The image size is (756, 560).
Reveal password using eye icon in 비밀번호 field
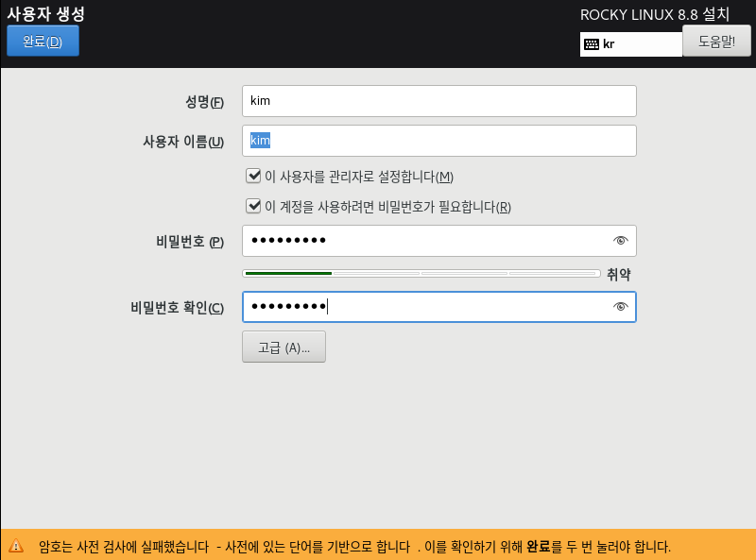(621, 241)
